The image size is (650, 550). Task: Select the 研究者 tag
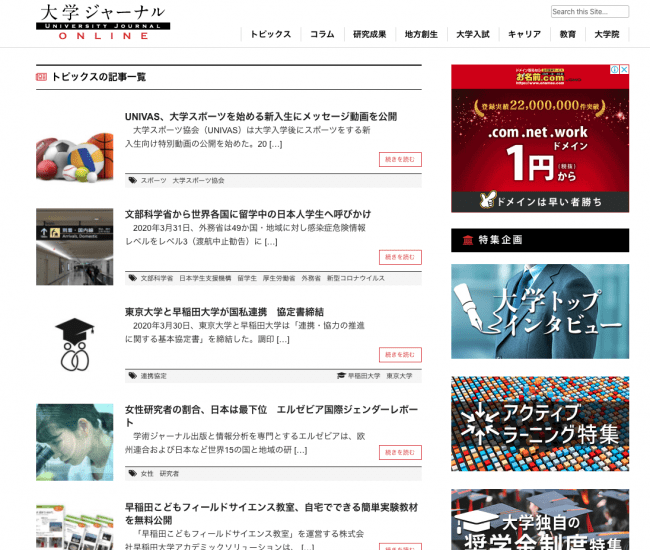(169, 474)
